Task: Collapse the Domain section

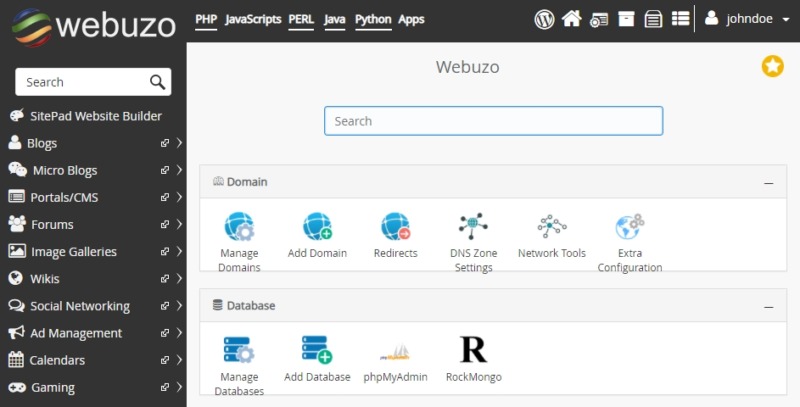Action: tap(768, 183)
